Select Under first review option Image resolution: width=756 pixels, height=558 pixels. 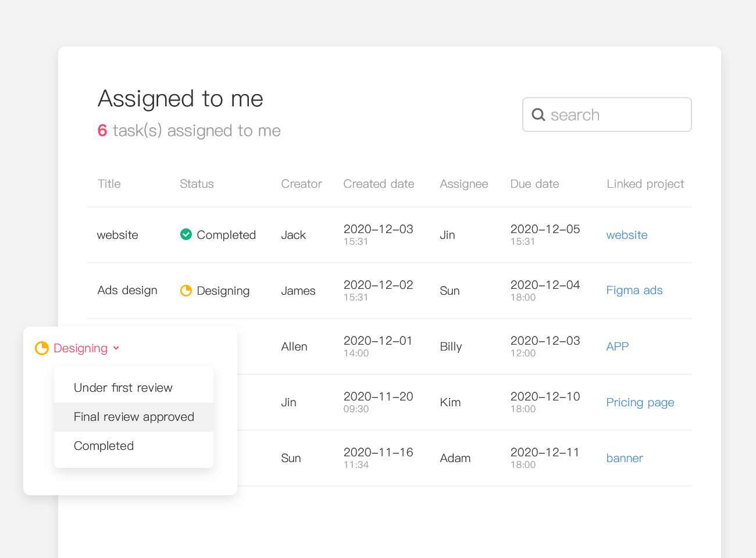point(123,388)
